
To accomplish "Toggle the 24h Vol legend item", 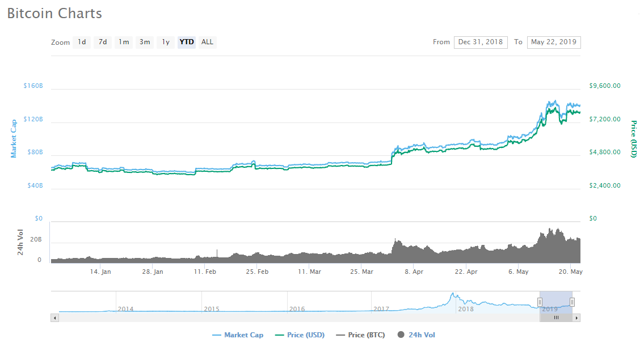I will click(x=416, y=335).
